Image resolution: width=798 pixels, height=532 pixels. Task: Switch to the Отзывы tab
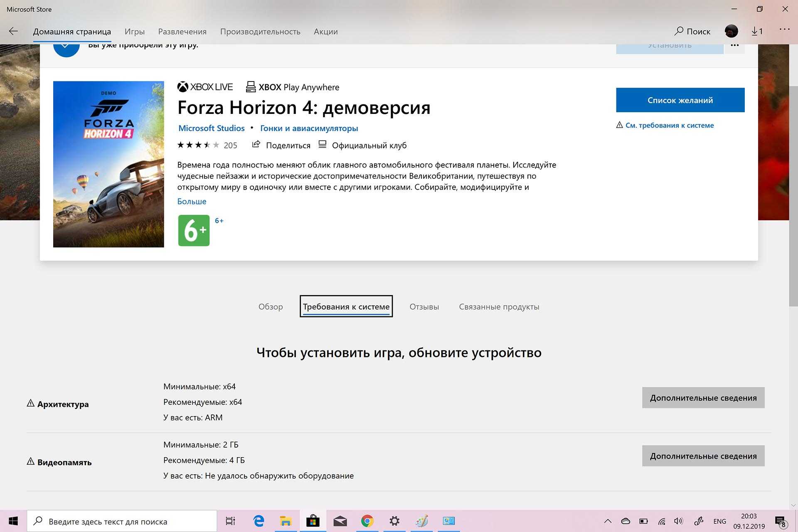point(424,307)
